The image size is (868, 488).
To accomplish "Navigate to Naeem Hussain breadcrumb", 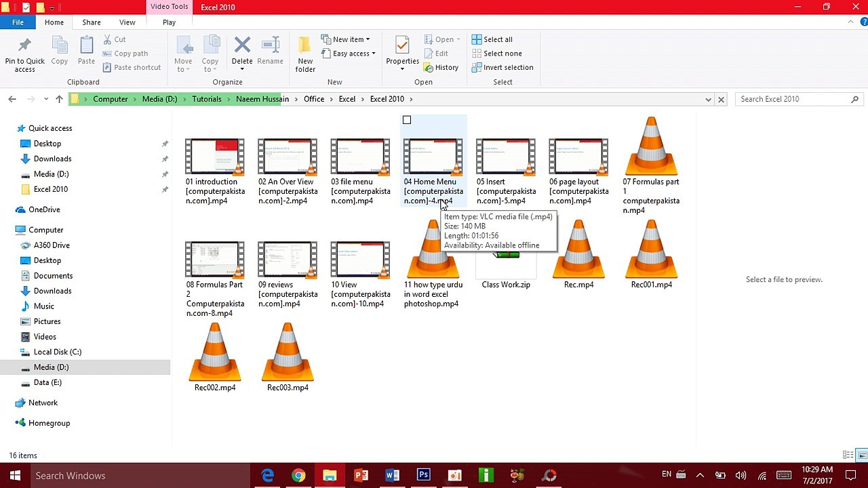I will [x=262, y=99].
